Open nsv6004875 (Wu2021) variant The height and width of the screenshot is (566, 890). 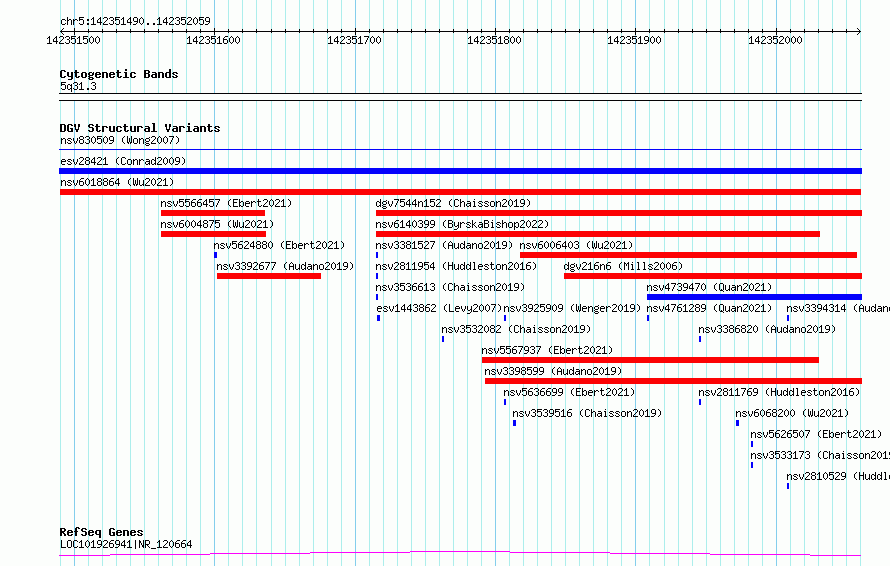click(217, 224)
